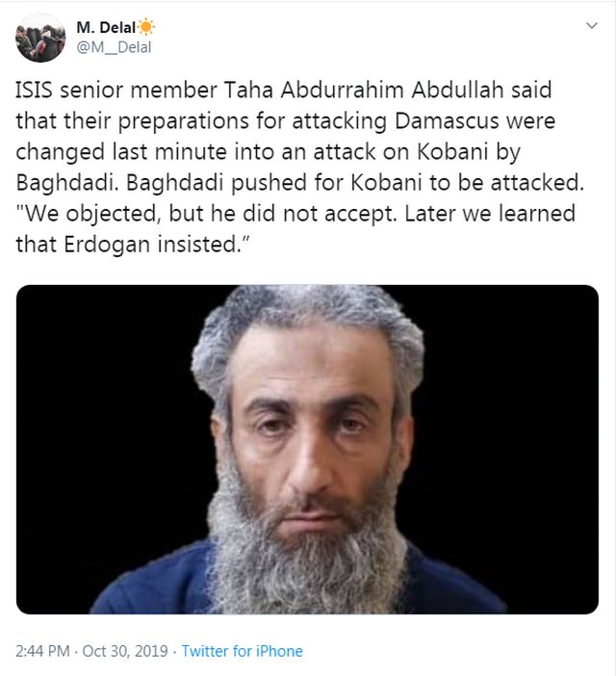
Task: Click the line mentioning 'attacking Damascus'
Action: [286, 121]
